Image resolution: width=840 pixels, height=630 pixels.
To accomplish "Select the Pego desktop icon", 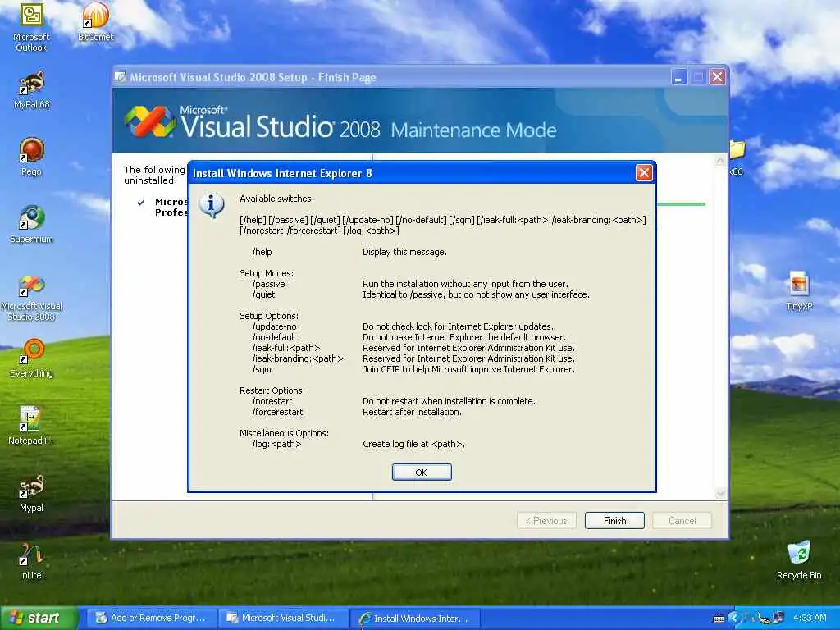I will coord(32,157).
